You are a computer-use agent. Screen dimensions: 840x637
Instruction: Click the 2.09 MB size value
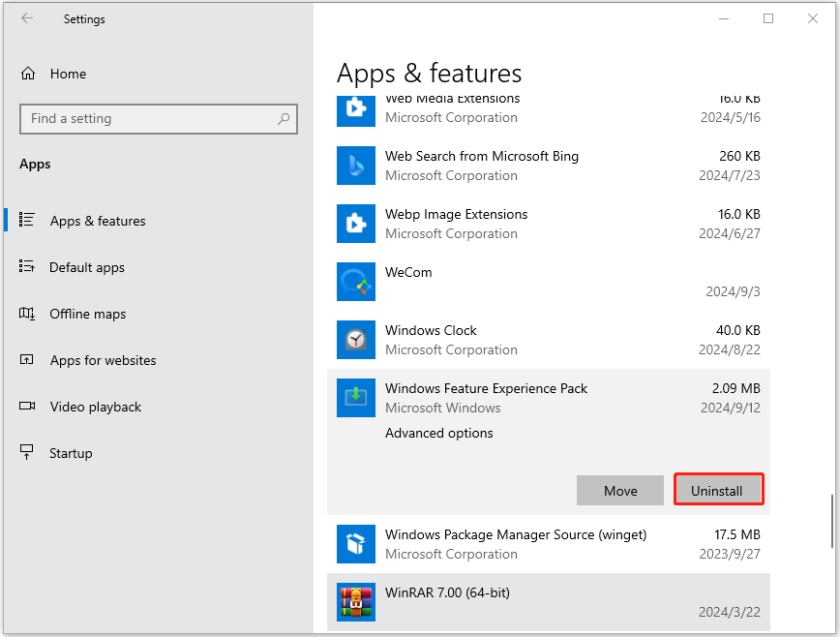[x=736, y=388]
